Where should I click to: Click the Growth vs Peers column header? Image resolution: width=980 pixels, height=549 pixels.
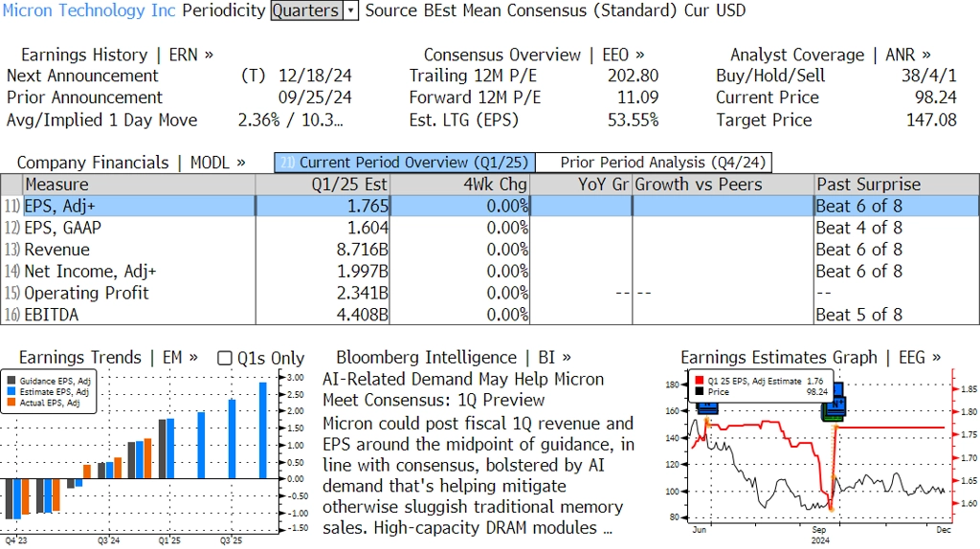click(724, 185)
